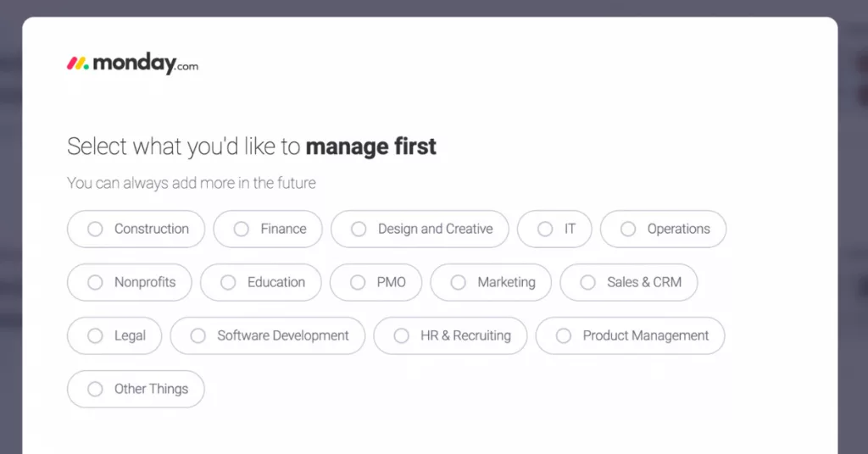The height and width of the screenshot is (454, 868).
Task: Click the radio circle beside Legal
Action: (95, 335)
